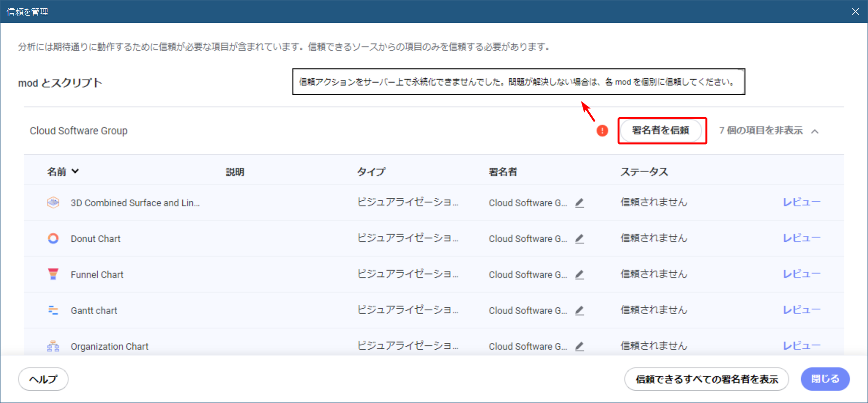Click the Cloud Software Group signer heading
The width and height of the screenshot is (868, 403).
[79, 131]
